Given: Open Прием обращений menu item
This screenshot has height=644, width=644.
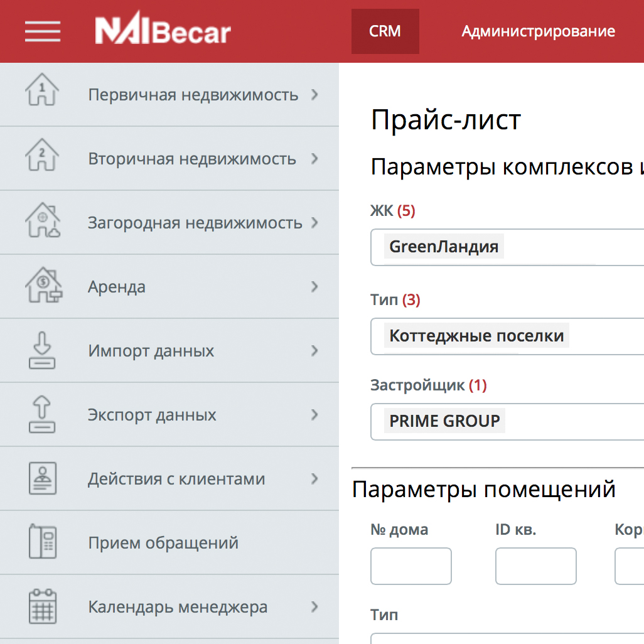Looking at the screenshot, I should tap(169, 543).
